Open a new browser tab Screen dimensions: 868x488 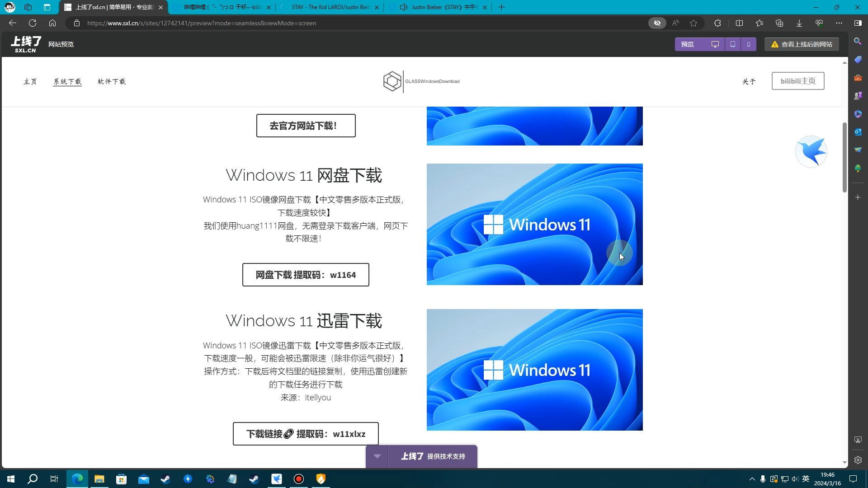click(x=501, y=7)
